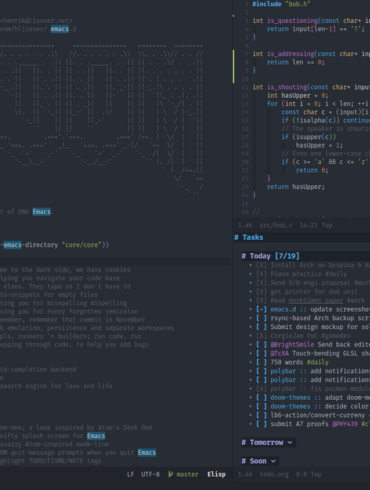The image size is (370, 490).
Task: Click the @BrightSmile mention
Action: click(x=292, y=345)
